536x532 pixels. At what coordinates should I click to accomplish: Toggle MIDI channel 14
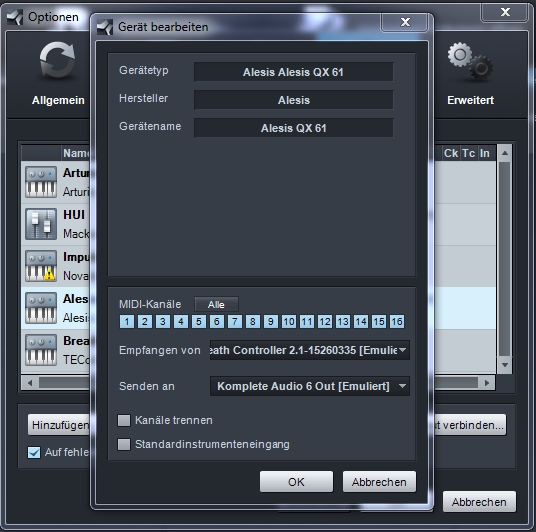point(361,321)
